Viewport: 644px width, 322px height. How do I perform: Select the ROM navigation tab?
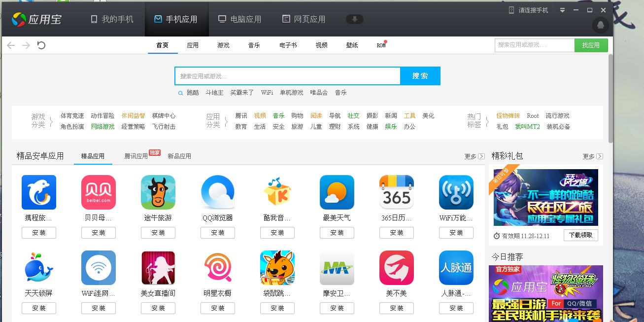click(x=381, y=45)
